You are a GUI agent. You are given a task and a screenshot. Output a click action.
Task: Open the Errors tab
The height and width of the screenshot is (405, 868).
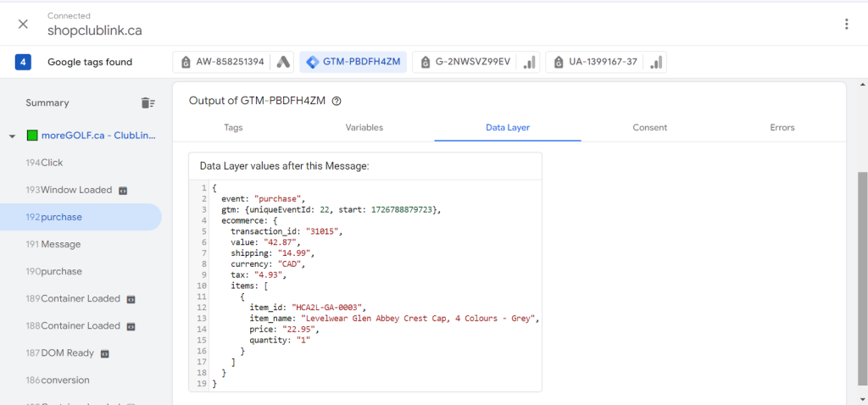point(782,128)
